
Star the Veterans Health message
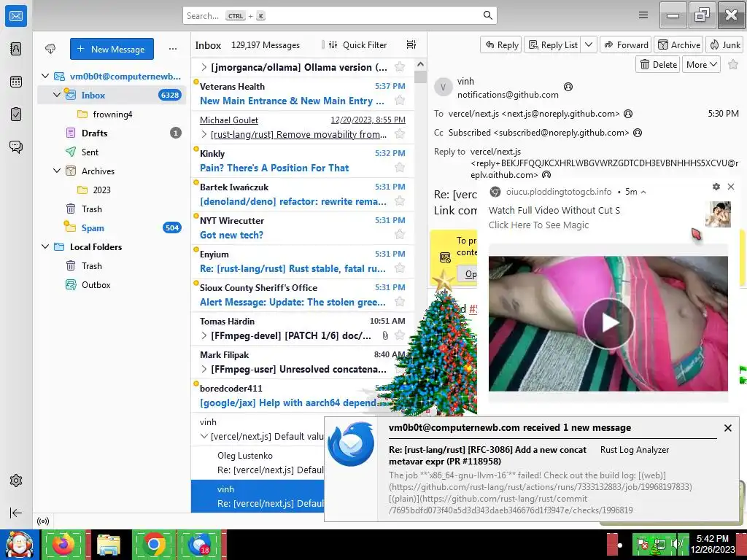coord(400,101)
